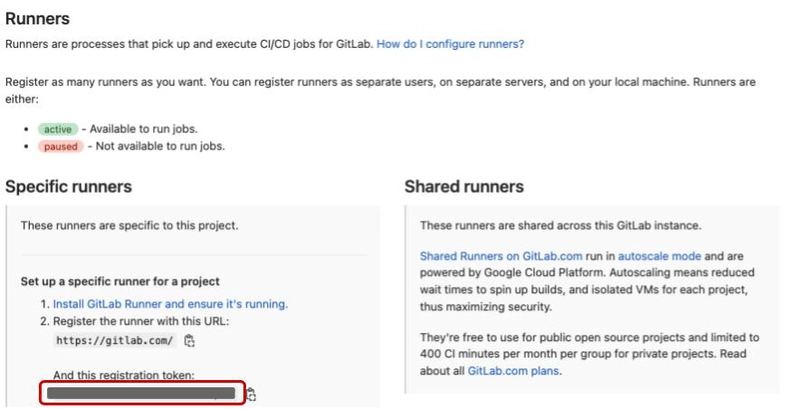Screen dimensions: 800x409
Task: Click 'These runners are shared across this GitLab instance.'
Action: tap(560, 225)
